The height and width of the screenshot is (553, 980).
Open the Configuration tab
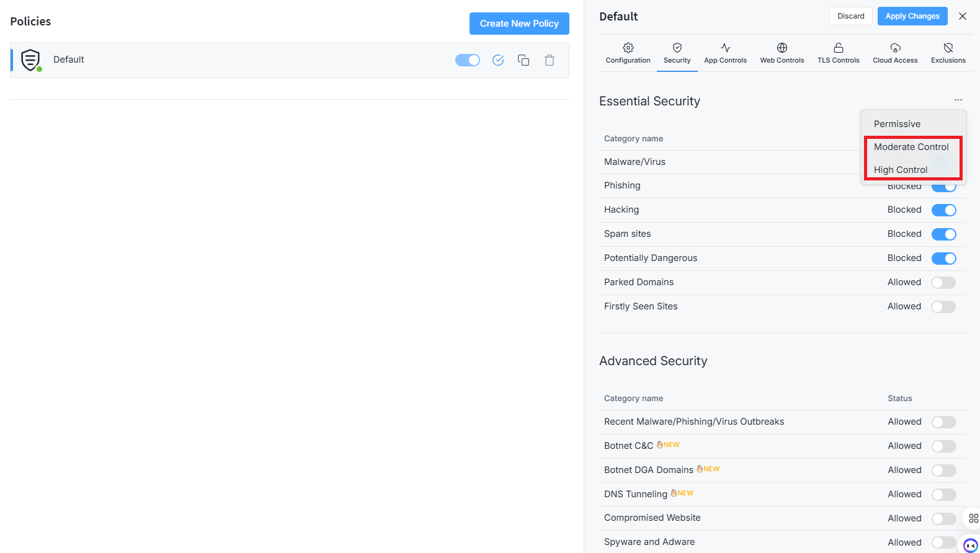pyautogui.click(x=628, y=53)
